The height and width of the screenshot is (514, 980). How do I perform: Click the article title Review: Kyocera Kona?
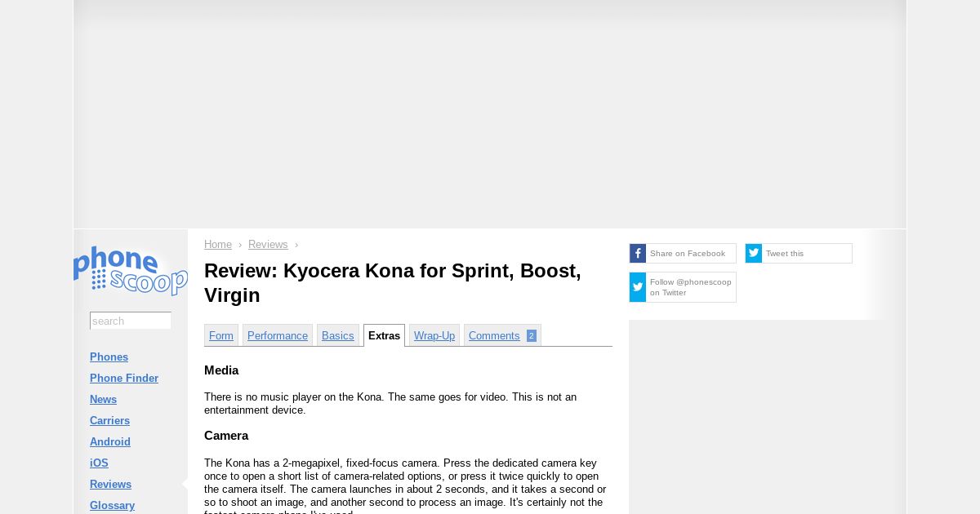click(x=393, y=283)
